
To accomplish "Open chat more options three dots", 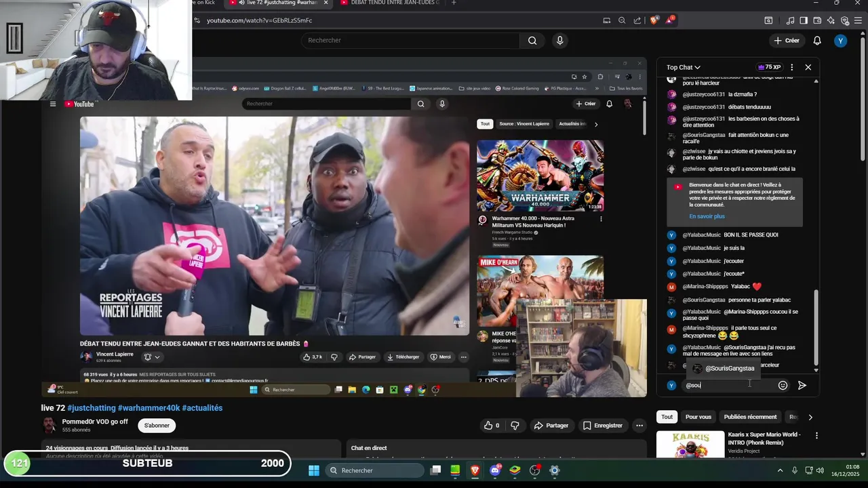I will click(791, 67).
